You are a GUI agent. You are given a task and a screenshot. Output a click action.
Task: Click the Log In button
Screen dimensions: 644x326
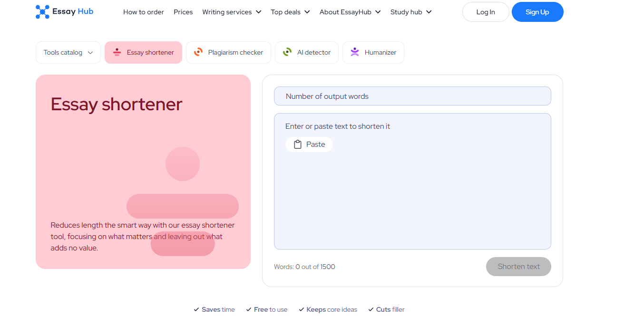coord(486,12)
